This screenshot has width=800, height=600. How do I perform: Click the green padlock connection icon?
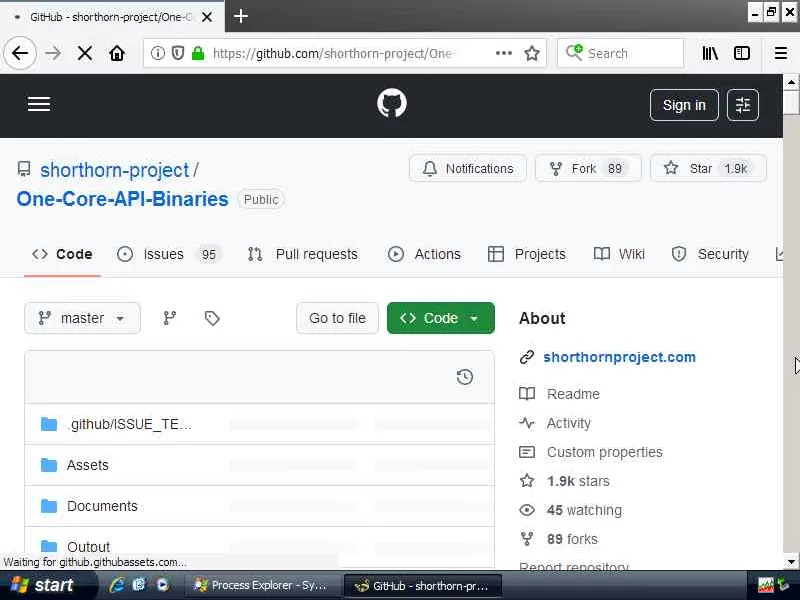tap(198, 53)
